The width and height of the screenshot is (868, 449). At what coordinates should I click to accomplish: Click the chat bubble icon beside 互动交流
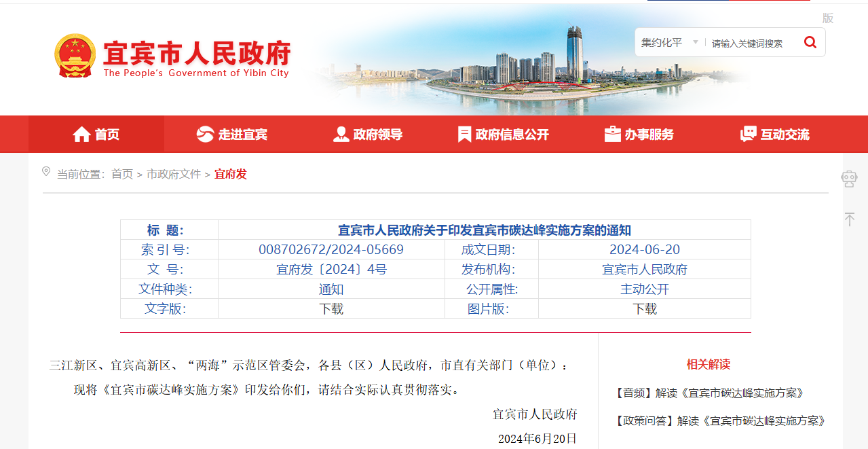click(x=748, y=134)
